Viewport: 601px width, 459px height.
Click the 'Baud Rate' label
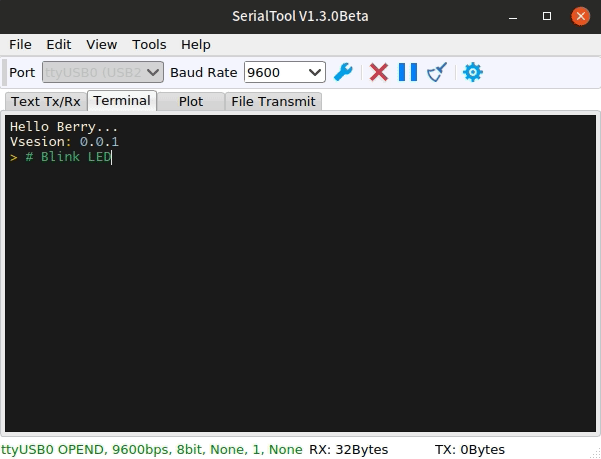(x=204, y=72)
